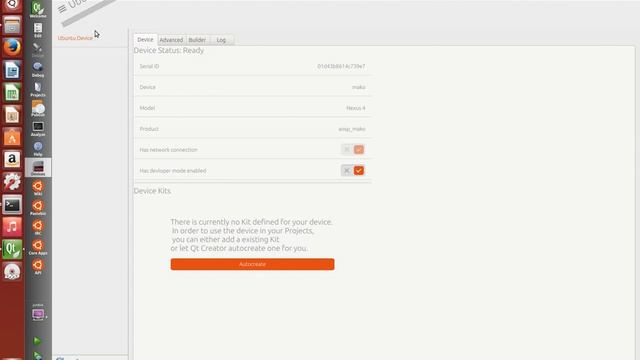640x360 pixels.
Task: Disable developer mode with X
Action: coord(347,170)
